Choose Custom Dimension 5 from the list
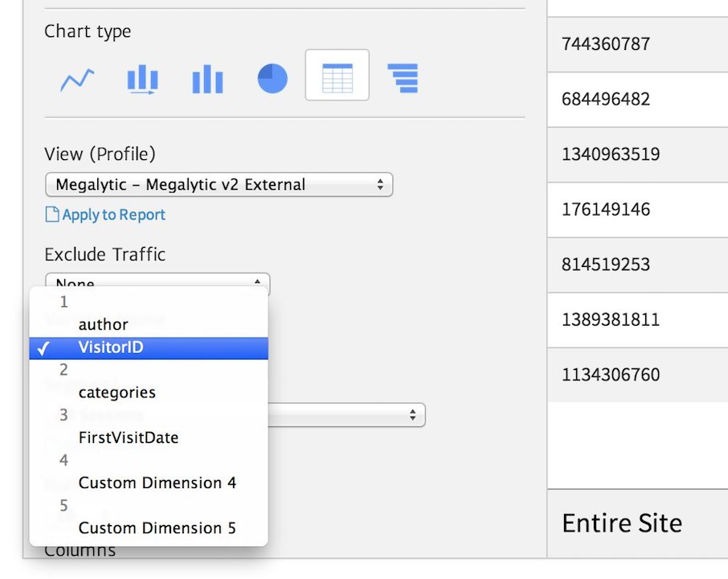728x579 pixels. click(x=157, y=528)
